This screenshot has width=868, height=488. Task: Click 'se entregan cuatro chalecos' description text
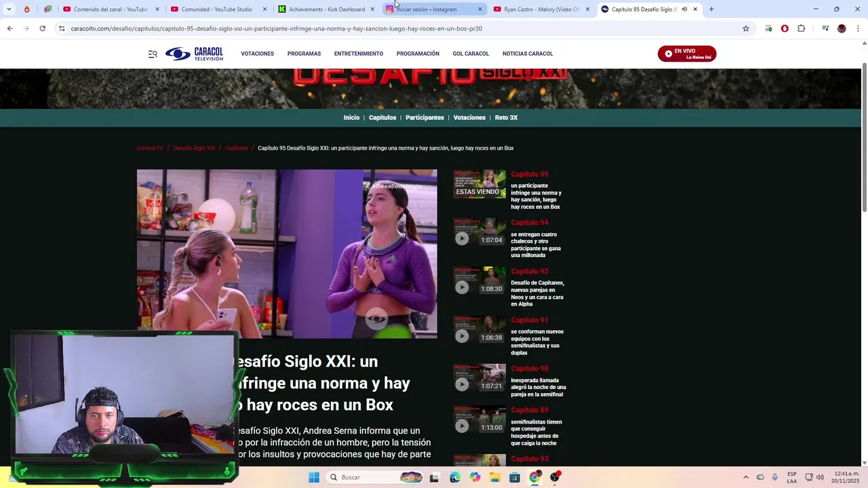click(x=536, y=245)
